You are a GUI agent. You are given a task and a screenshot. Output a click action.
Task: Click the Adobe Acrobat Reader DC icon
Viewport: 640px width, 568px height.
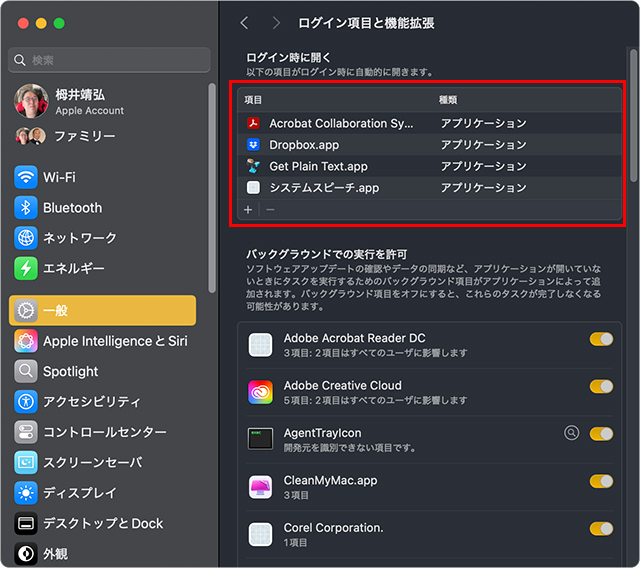point(260,345)
